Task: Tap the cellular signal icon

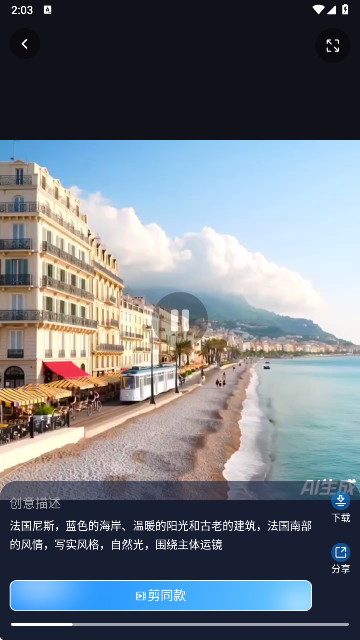Action: click(x=331, y=10)
